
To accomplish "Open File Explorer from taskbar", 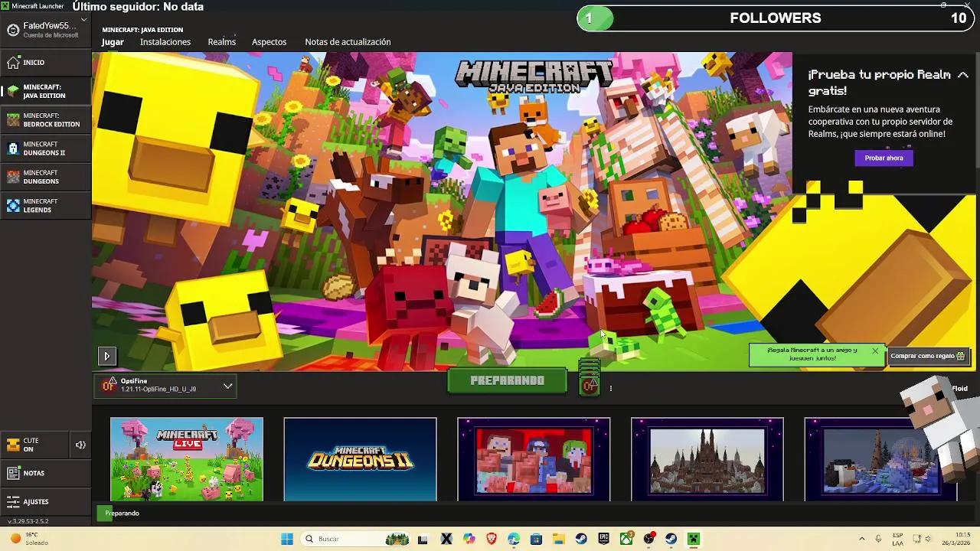I will click(558, 540).
